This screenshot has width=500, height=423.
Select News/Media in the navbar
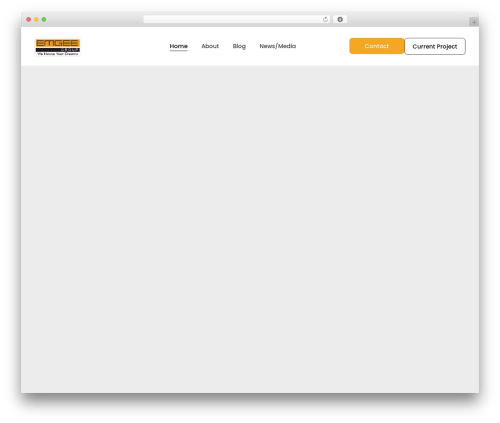click(x=278, y=46)
